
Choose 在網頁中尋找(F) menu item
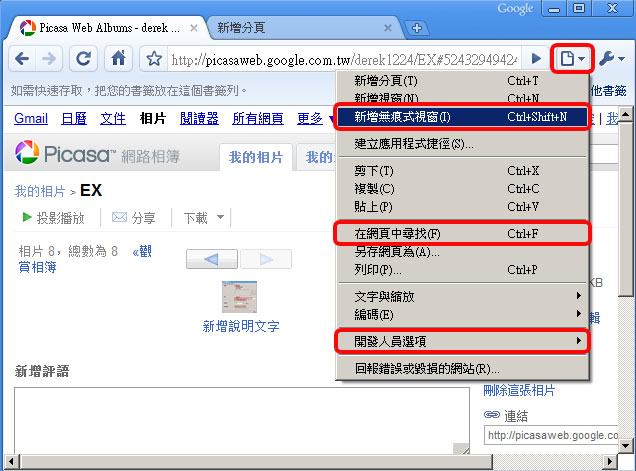pyautogui.click(x=462, y=234)
